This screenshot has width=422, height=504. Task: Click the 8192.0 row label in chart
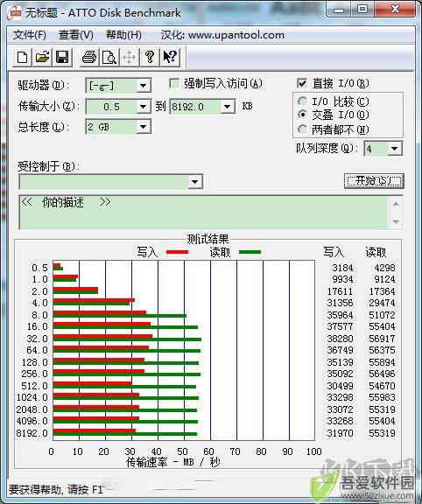click(32, 433)
